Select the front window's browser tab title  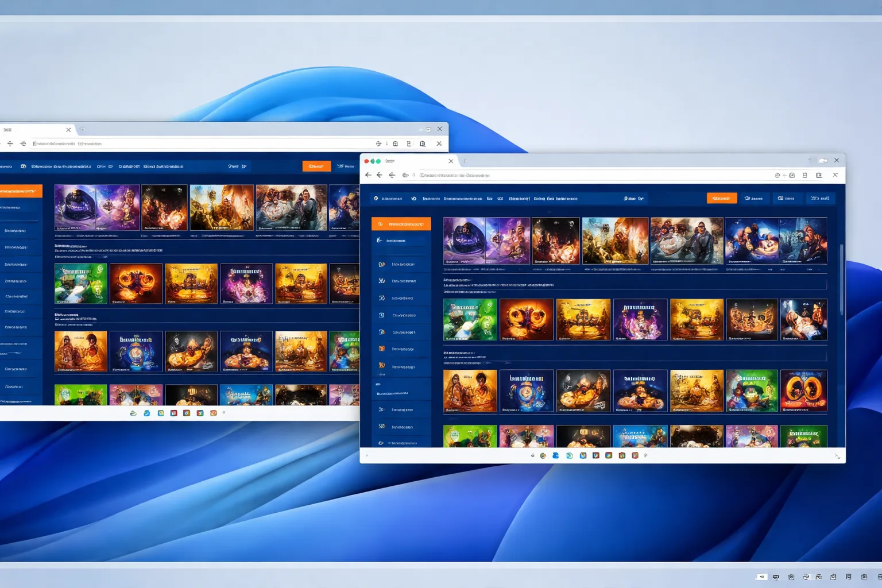coord(390,161)
